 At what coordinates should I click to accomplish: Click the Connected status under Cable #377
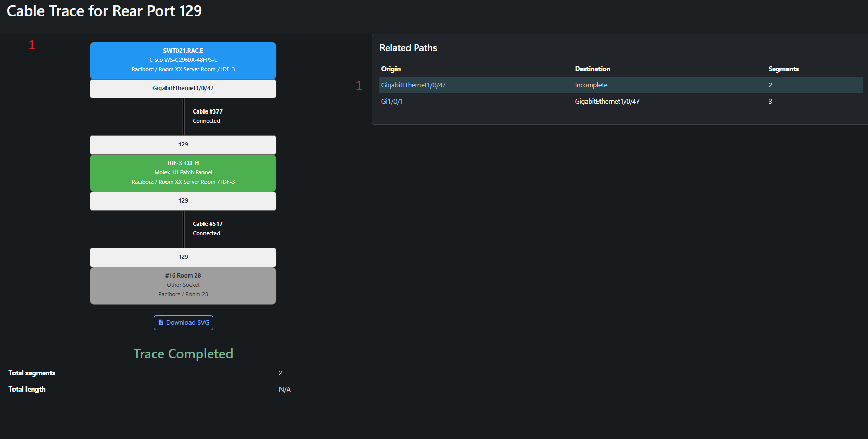(206, 121)
